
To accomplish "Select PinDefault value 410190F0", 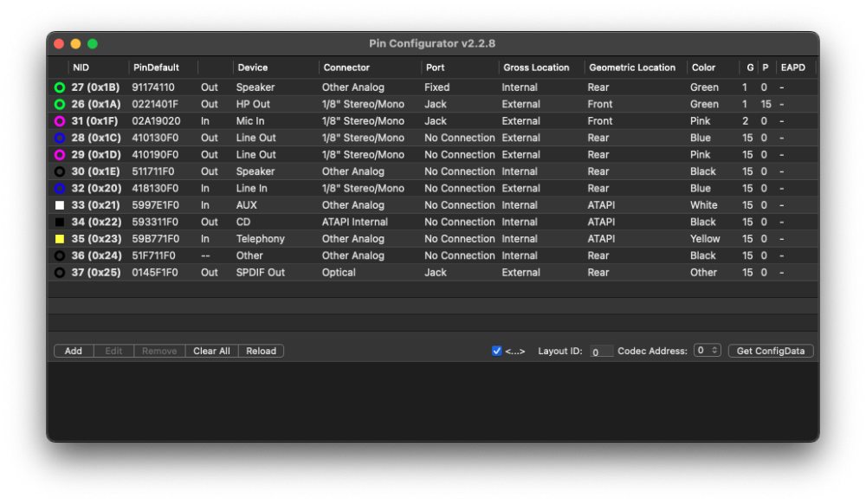I will pyautogui.click(x=155, y=154).
